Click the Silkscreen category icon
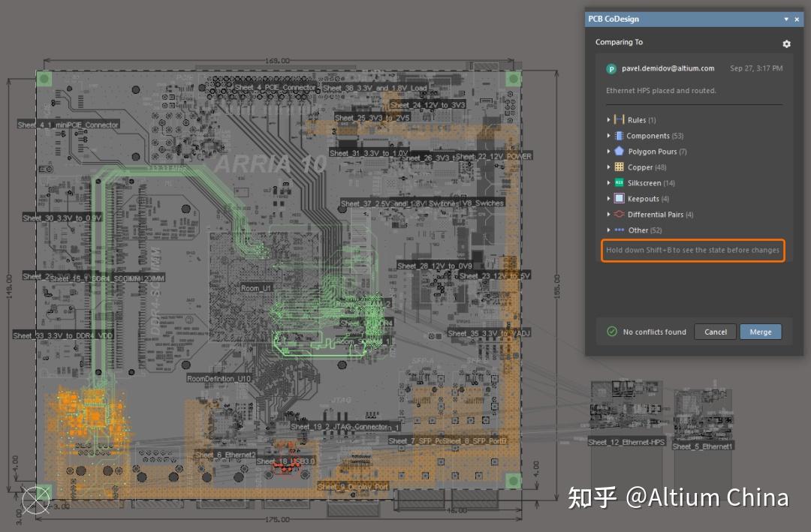811x532 pixels. point(618,182)
